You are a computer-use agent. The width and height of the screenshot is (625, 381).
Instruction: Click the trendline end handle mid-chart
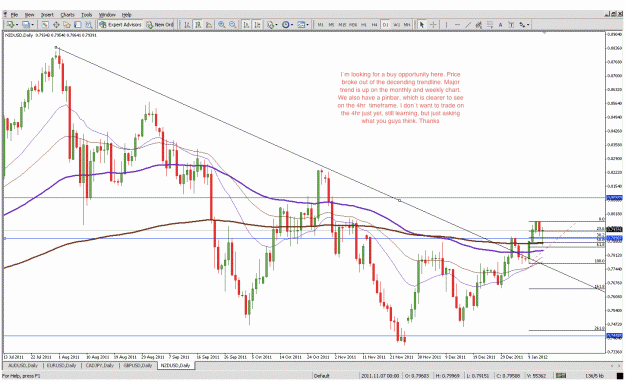[x=400, y=200]
